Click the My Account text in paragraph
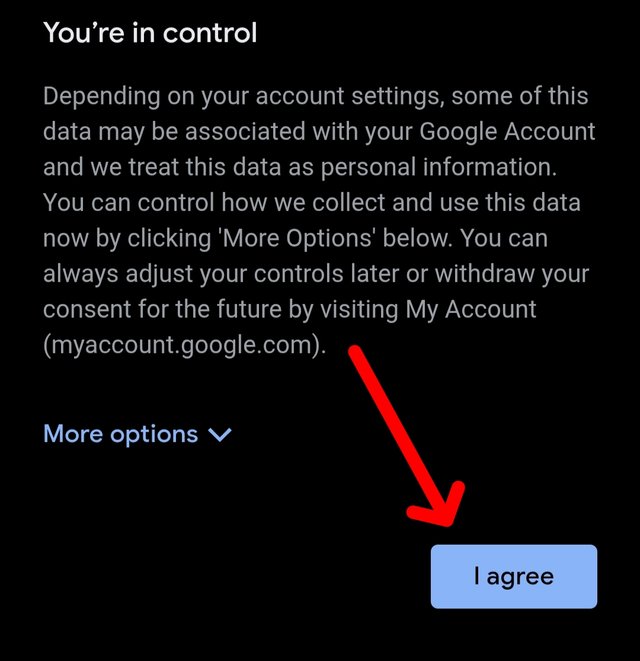Viewport: 640px width, 661px height. coord(470,309)
